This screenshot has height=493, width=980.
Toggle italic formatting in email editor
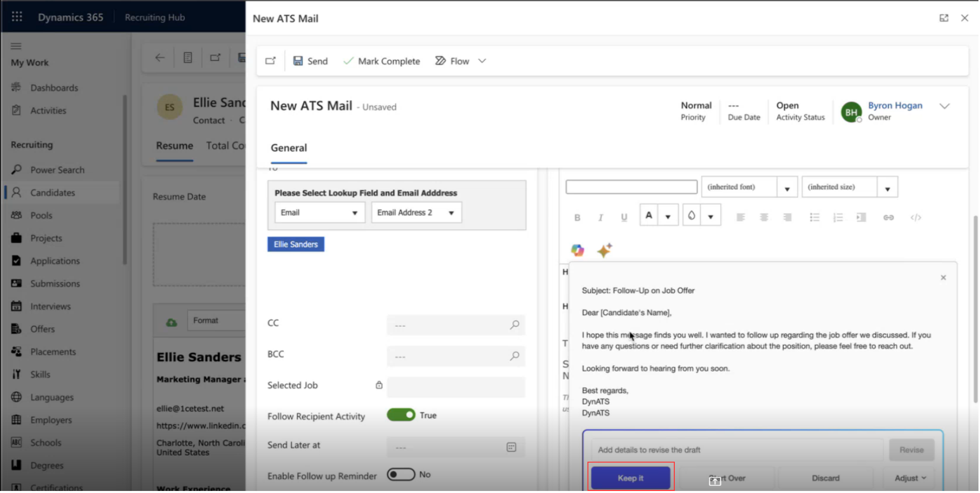point(600,217)
